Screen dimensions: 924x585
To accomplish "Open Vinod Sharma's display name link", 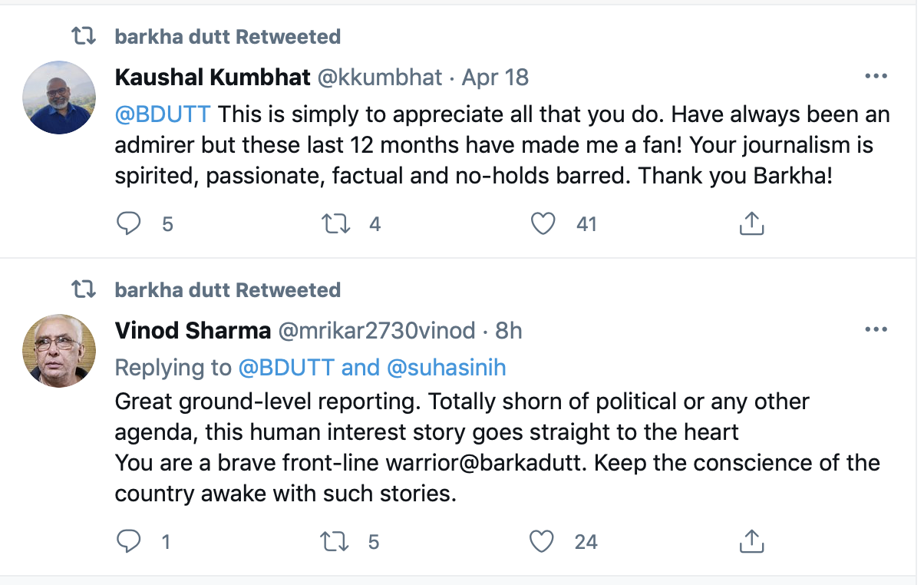I will click(x=193, y=330).
